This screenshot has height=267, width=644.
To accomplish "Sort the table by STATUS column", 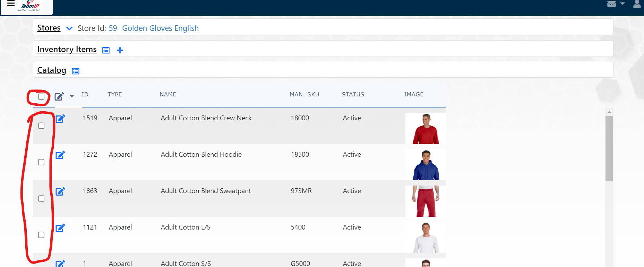I will click(x=353, y=94).
